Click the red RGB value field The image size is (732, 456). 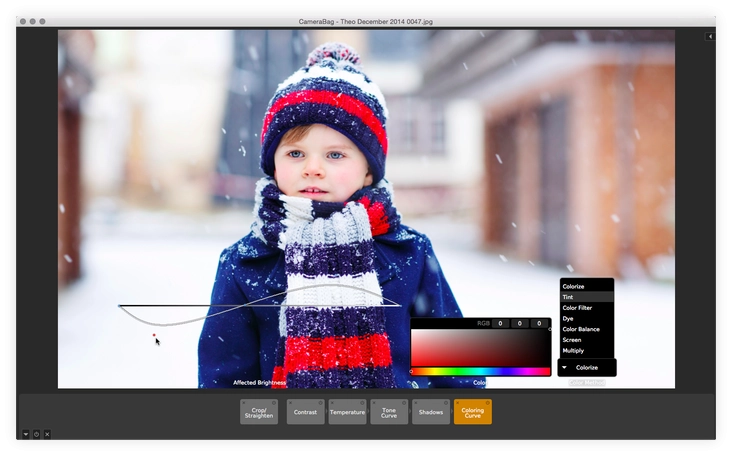(x=500, y=323)
